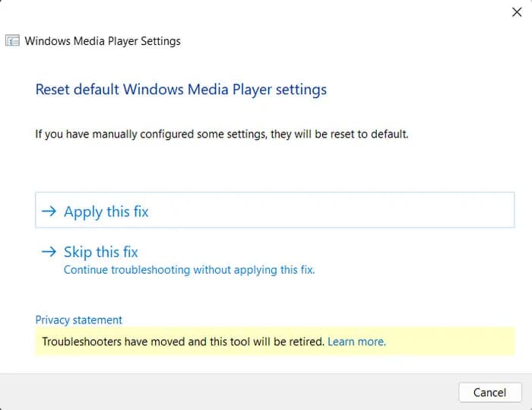Click empty space inside the Apply this fix box
The height and width of the screenshot is (410, 532).
click(342, 210)
